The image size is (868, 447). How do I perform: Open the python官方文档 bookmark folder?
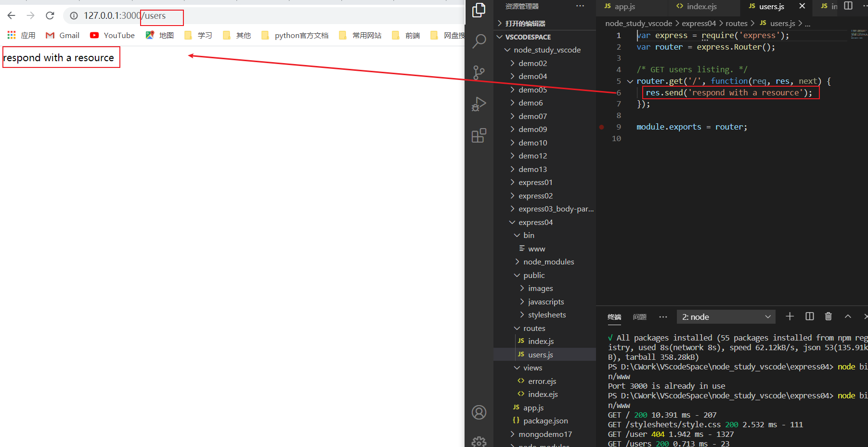[x=295, y=35]
